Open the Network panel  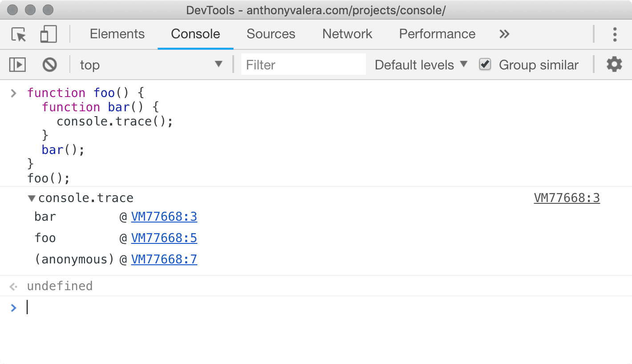click(347, 34)
